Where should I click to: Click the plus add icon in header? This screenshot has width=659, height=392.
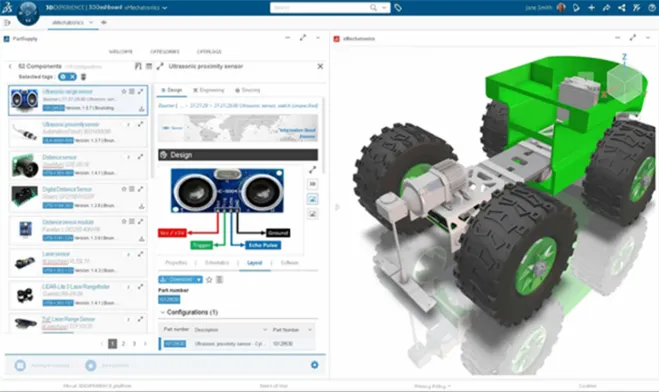pos(591,8)
